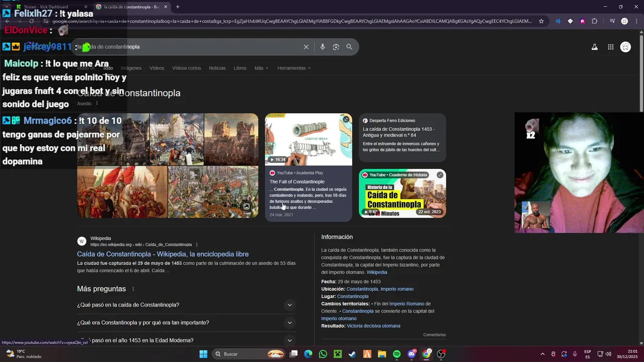Show hidden system tray icons chevron
Viewport: 644px width, 362px height.
pos(542,354)
